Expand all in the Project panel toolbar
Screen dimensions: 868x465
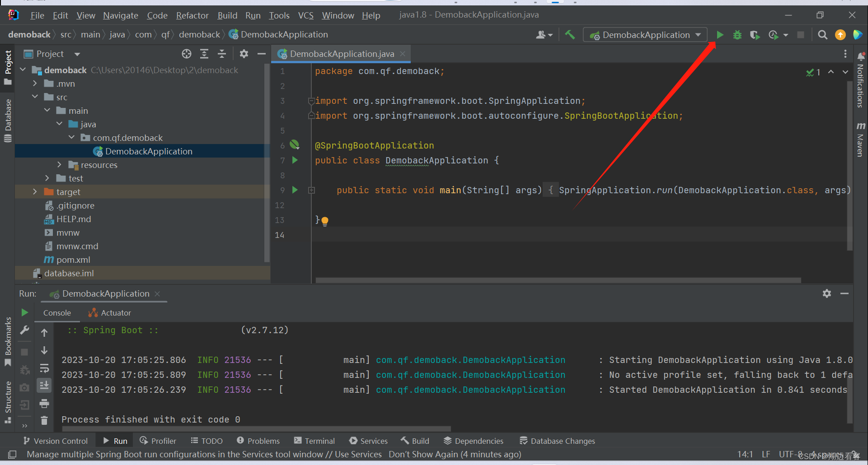click(x=204, y=54)
